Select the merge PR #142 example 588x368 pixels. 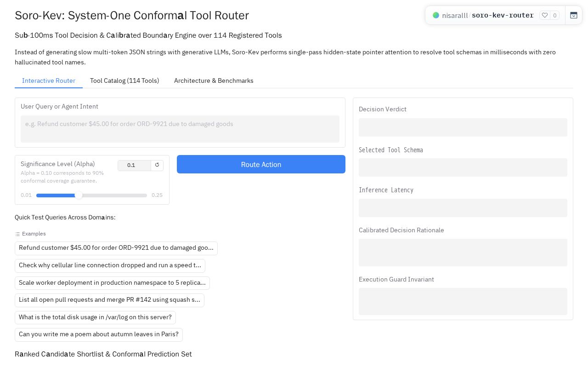[x=109, y=300]
